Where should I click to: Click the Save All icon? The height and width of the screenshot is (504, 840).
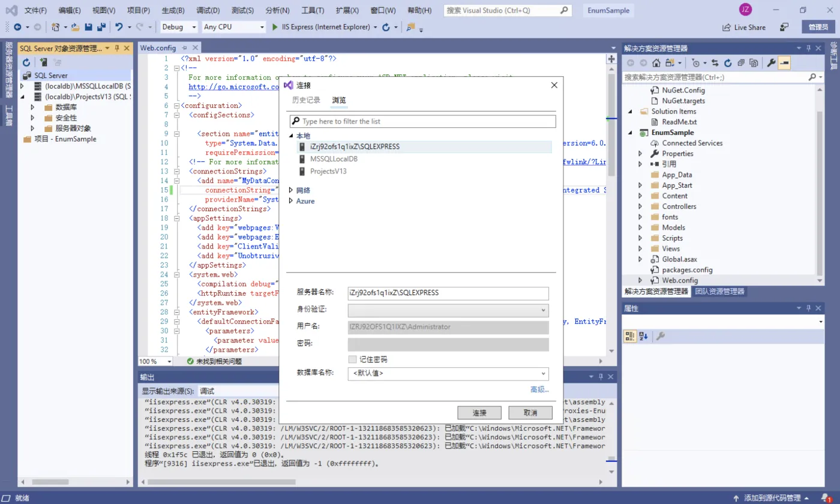click(101, 27)
